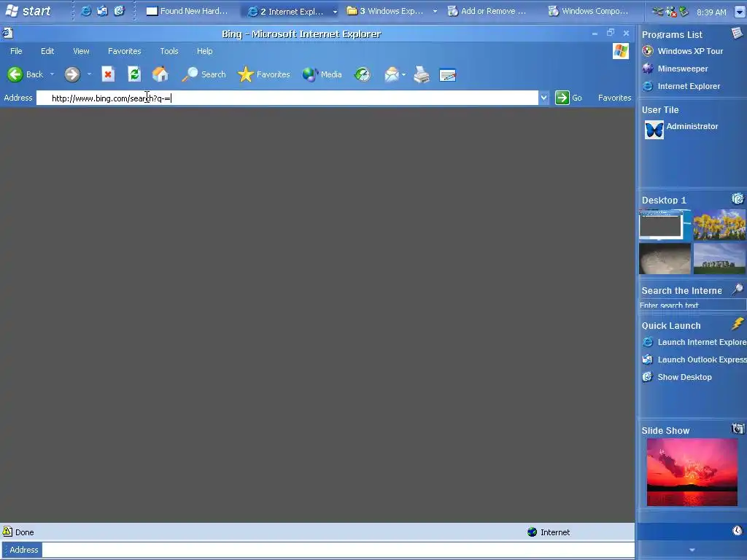Click the bottom Address toolbar input field
747x560 pixels.
pos(338,550)
